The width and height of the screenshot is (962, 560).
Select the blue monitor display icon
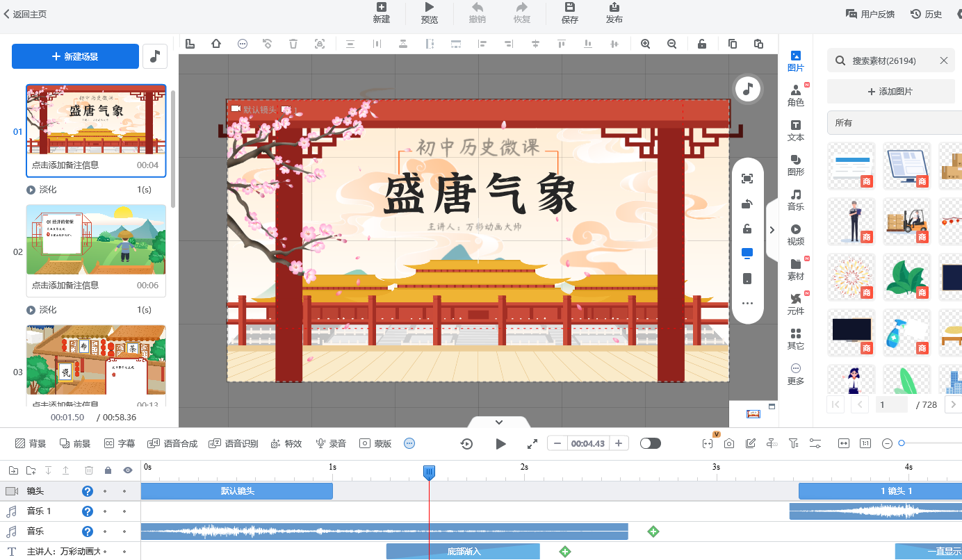747,254
